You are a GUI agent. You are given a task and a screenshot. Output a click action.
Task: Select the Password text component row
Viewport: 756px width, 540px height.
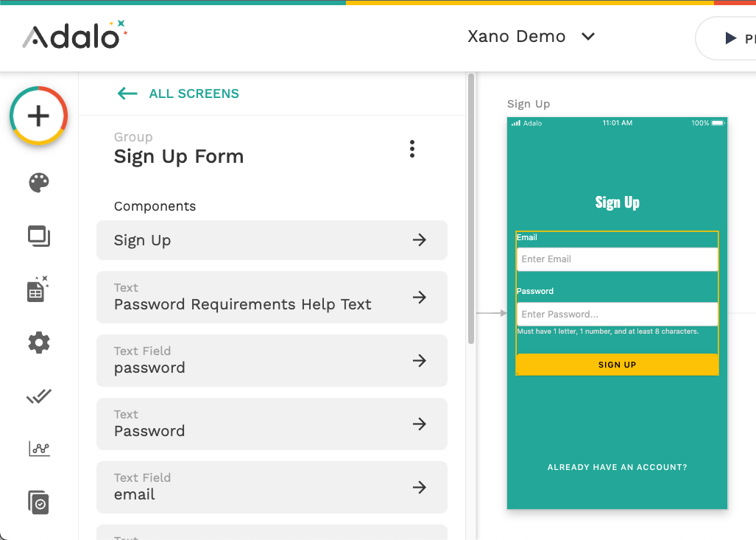272,424
